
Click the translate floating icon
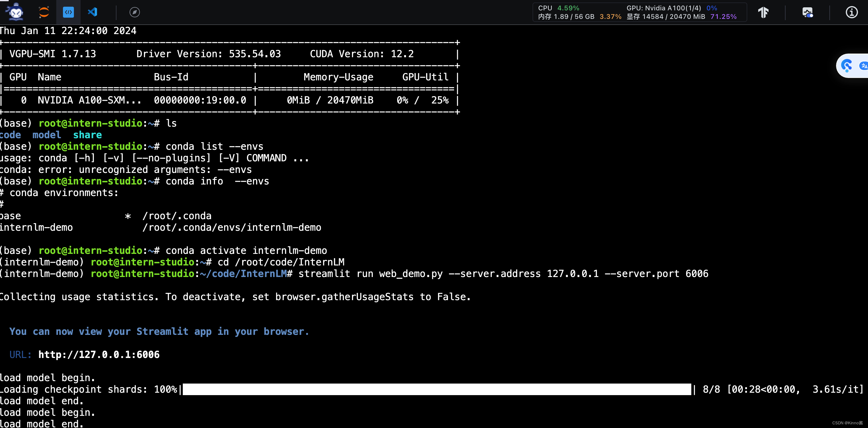click(x=864, y=65)
